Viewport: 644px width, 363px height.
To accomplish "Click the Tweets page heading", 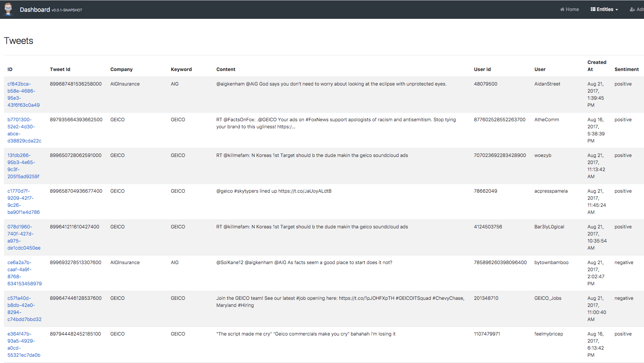I will (x=18, y=41).
